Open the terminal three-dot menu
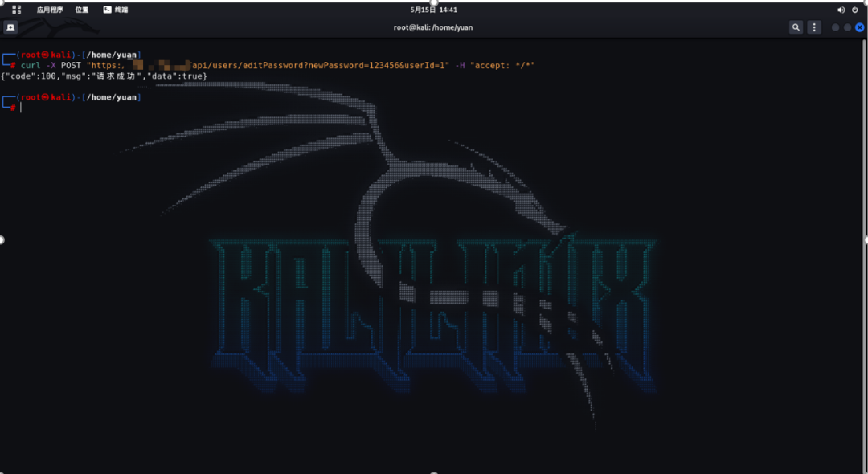The height and width of the screenshot is (474, 868). 813,27
